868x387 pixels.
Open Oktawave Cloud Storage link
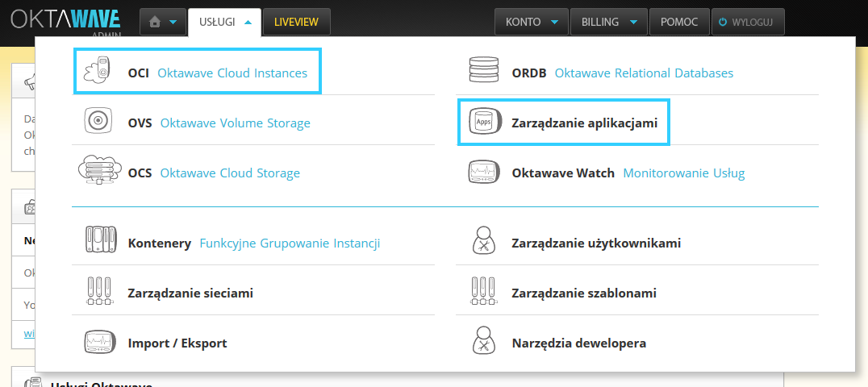230,173
